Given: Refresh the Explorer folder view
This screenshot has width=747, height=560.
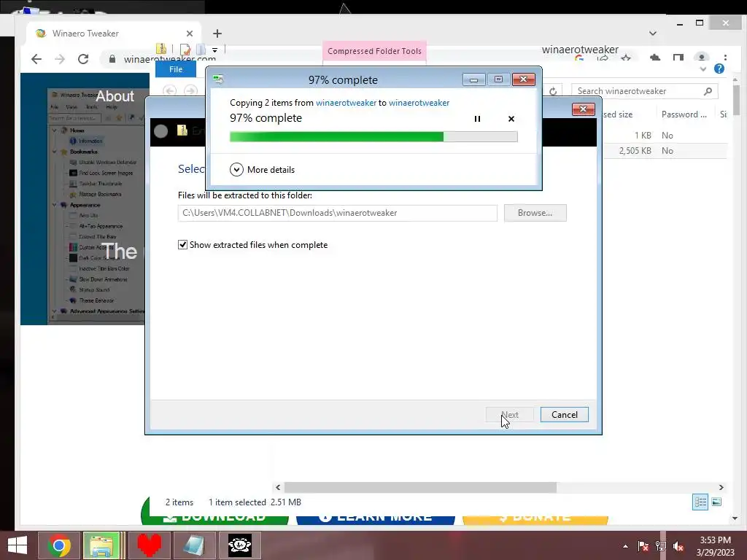Looking at the screenshot, I should pyautogui.click(x=553, y=91).
